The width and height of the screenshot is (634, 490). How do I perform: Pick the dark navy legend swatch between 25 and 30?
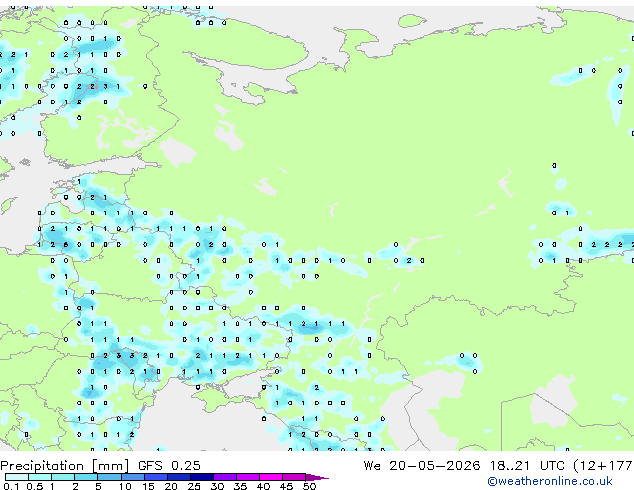coord(202,477)
